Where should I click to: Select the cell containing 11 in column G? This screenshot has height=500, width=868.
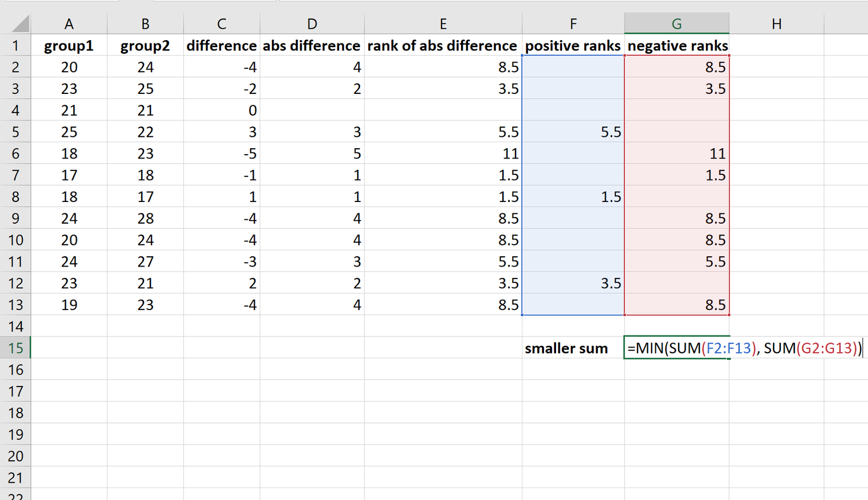[677, 154]
